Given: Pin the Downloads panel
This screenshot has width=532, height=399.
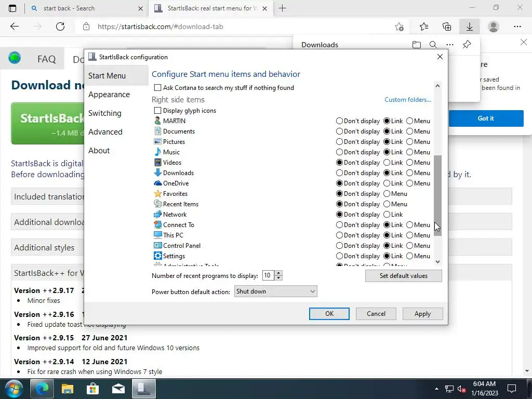Looking at the screenshot, I should click(467, 45).
